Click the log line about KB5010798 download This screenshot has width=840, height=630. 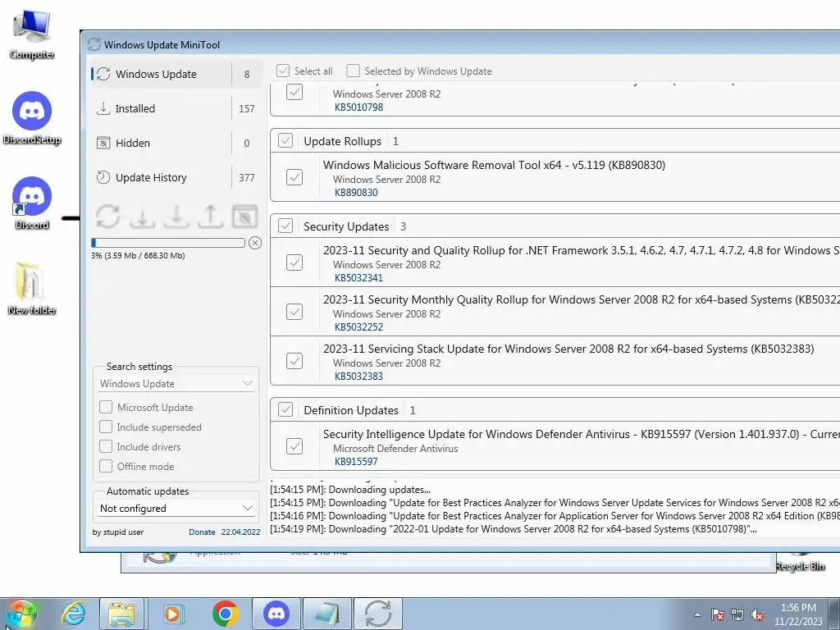514,529
